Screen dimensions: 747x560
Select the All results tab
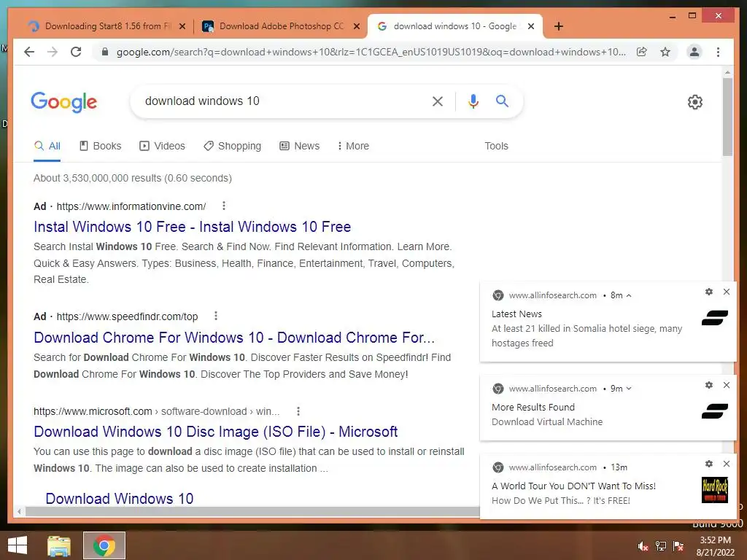tap(47, 146)
